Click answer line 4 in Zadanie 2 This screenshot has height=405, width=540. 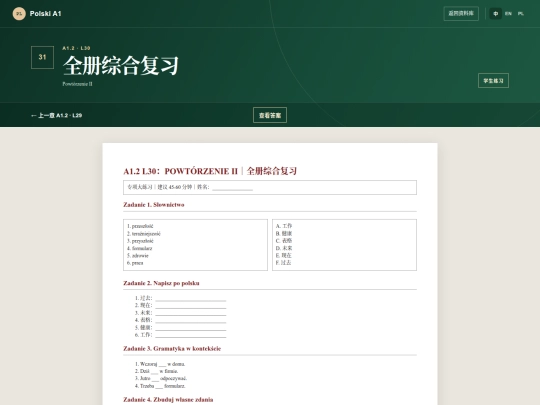pyautogui.click(x=191, y=320)
